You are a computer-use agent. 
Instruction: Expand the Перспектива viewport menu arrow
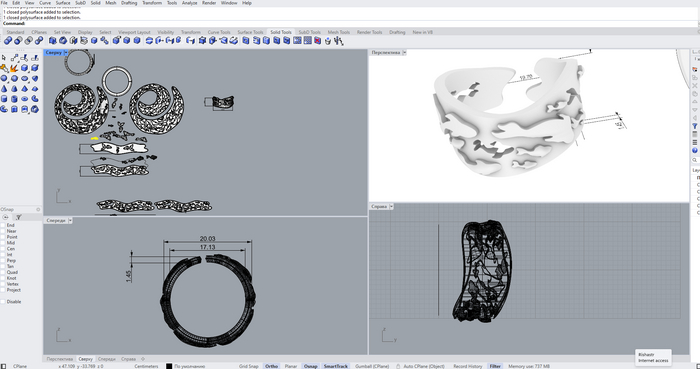[x=404, y=53]
